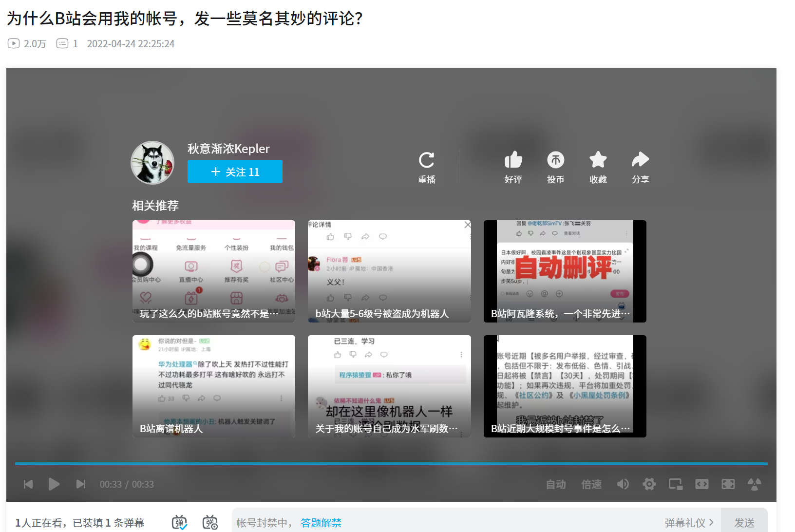Expand 弹幕礼仪 danmaku etiquette

click(x=689, y=523)
